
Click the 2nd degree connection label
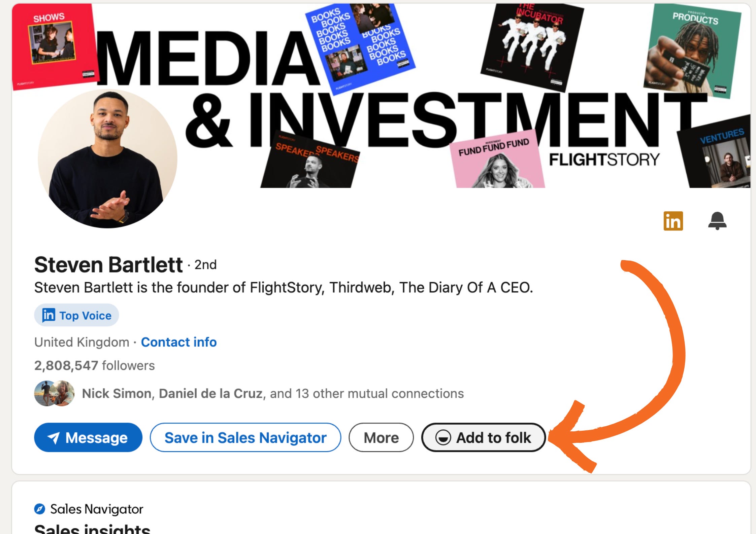205,265
